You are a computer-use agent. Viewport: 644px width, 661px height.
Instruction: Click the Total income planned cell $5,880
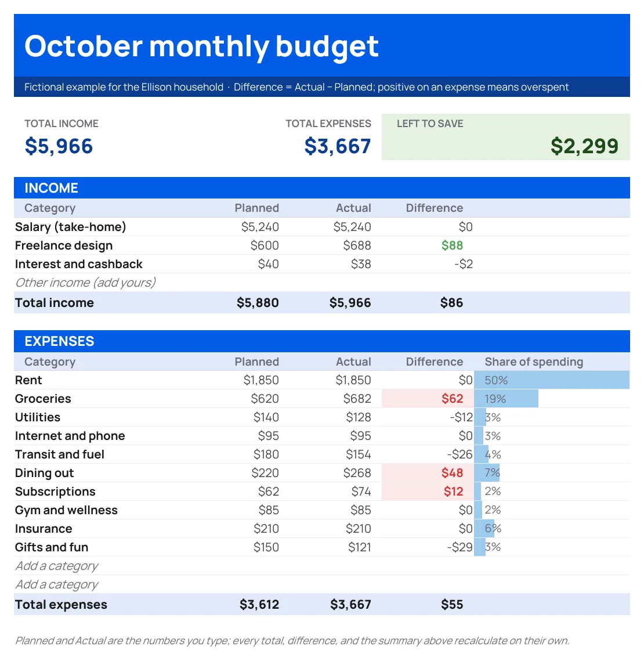pyautogui.click(x=258, y=303)
